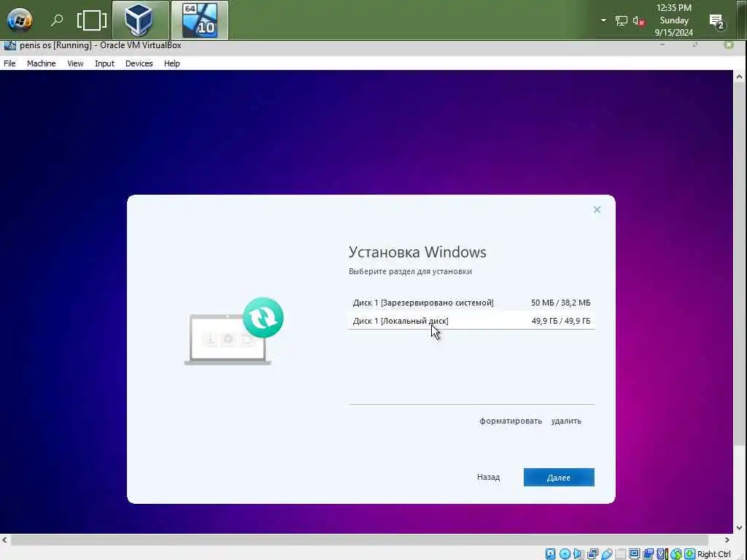Open the Devices menu
Viewport: 747px width, 560px height.
pos(139,63)
